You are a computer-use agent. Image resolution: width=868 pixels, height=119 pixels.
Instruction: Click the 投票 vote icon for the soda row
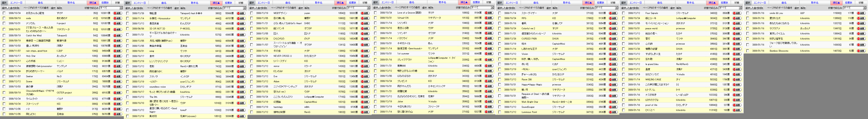(x=117, y=18)
